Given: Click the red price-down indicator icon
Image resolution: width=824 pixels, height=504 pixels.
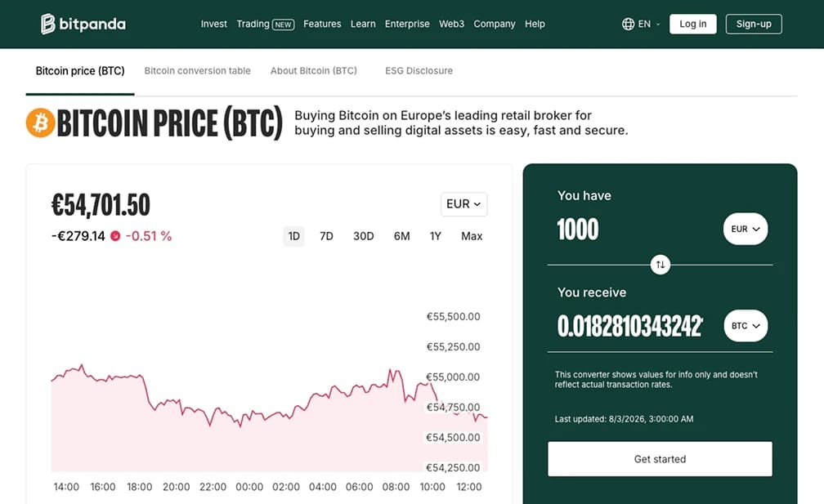Looking at the screenshot, I should (115, 236).
